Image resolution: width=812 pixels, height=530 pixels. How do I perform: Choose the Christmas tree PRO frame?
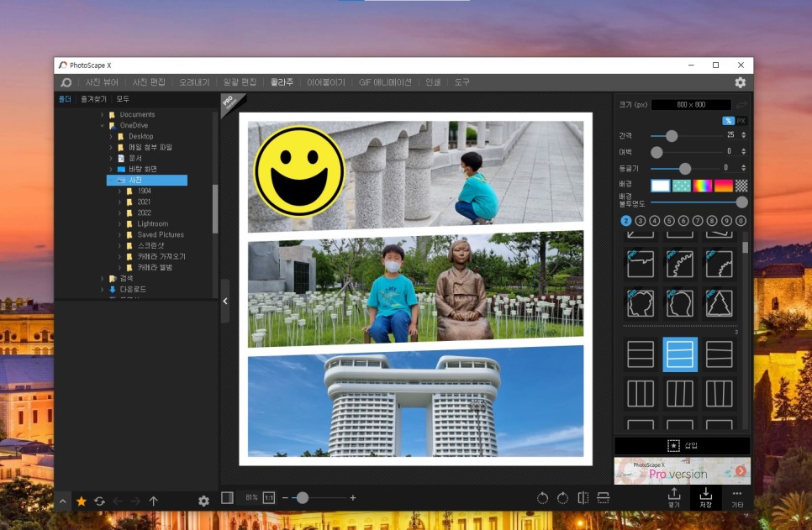coord(720,303)
